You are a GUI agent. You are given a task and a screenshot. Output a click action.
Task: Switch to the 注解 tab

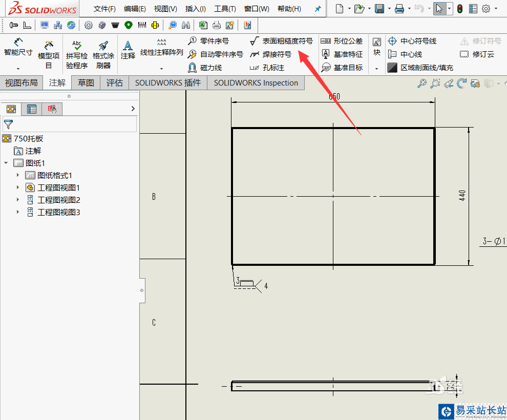(57, 83)
